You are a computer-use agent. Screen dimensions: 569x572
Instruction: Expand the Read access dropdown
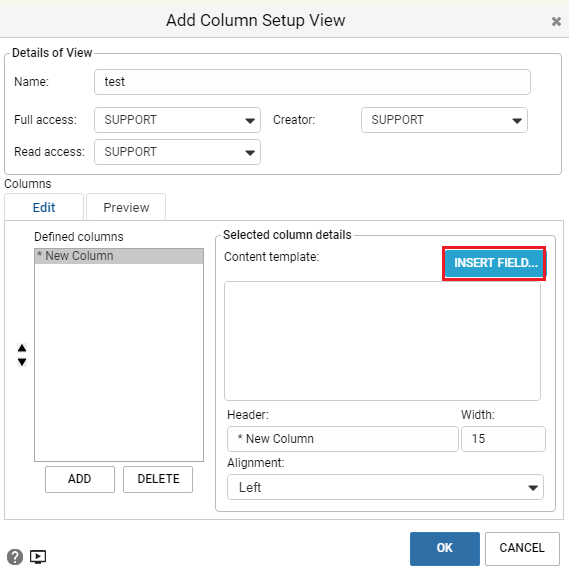[177, 152]
